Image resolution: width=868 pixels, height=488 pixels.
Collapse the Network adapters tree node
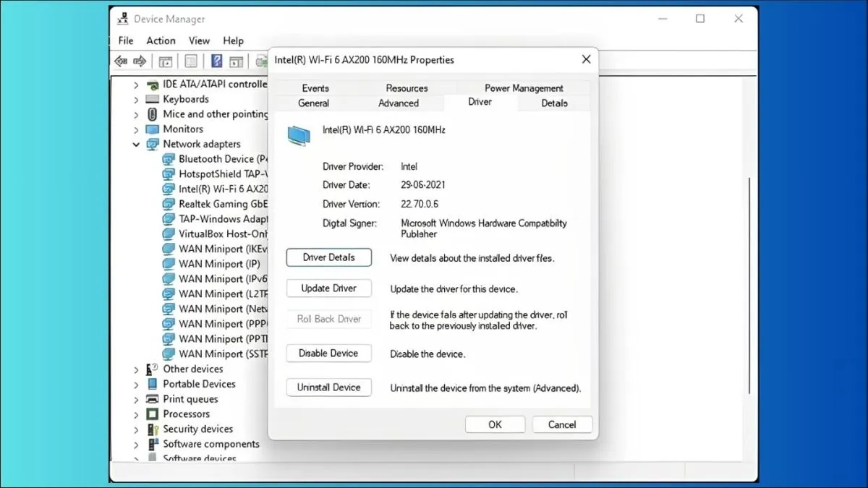tap(136, 144)
